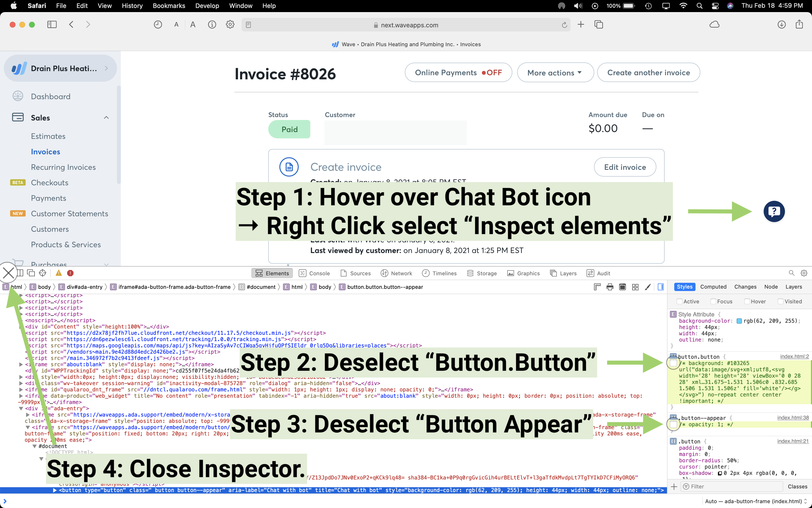Collapse the div id="ada-entry" tree node

[x=21, y=409]
